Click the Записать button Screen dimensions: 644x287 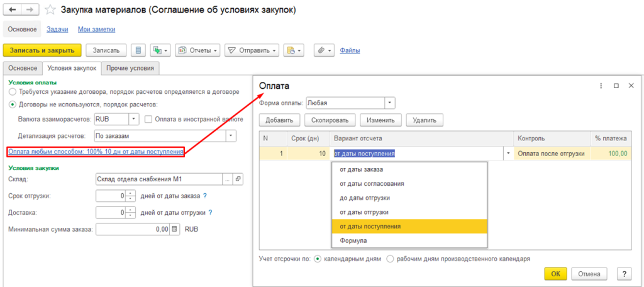click(106, 50)
